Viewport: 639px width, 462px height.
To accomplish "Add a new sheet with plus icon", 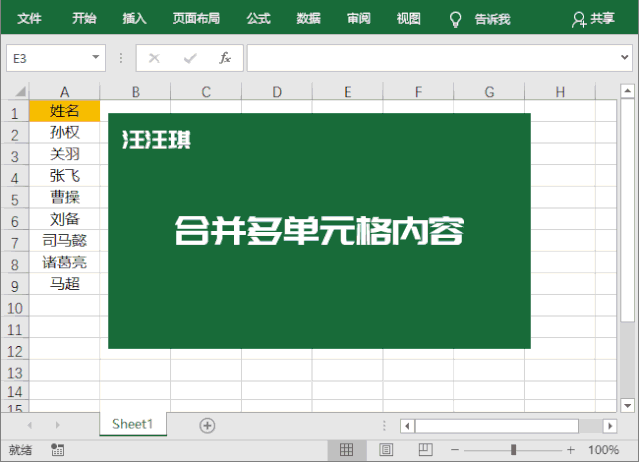I will tap(207, 425).
